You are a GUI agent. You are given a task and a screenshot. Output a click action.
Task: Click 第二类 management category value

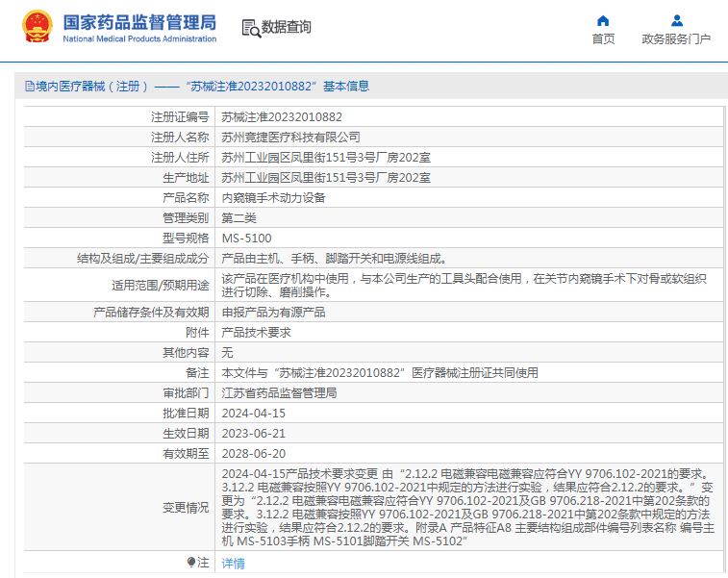(238, 218)
